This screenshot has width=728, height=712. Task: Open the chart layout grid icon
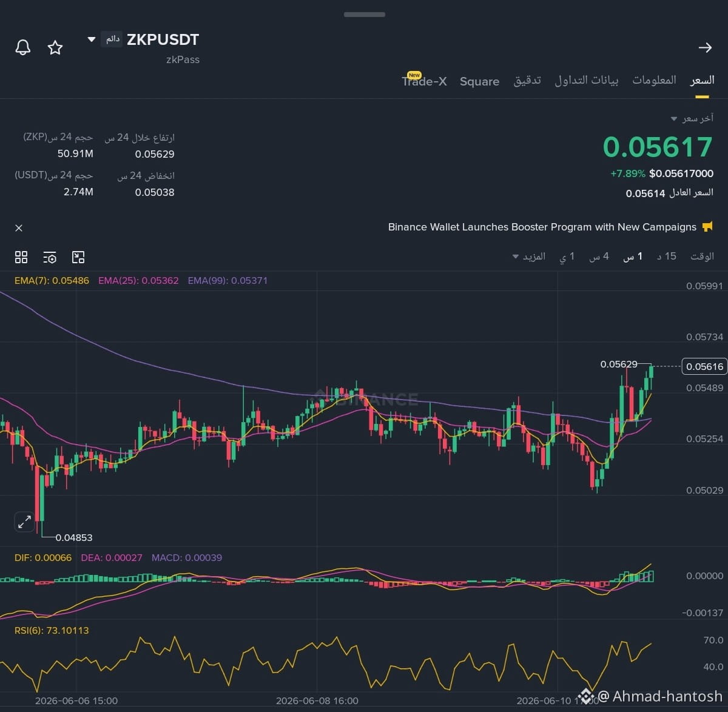point(21,257)
